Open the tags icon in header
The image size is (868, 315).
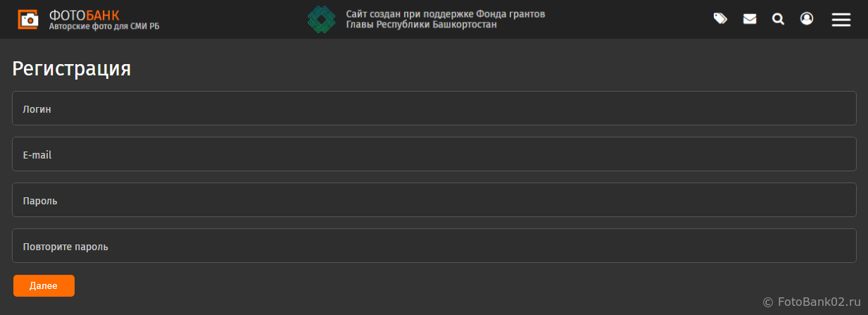click(720, 19)
